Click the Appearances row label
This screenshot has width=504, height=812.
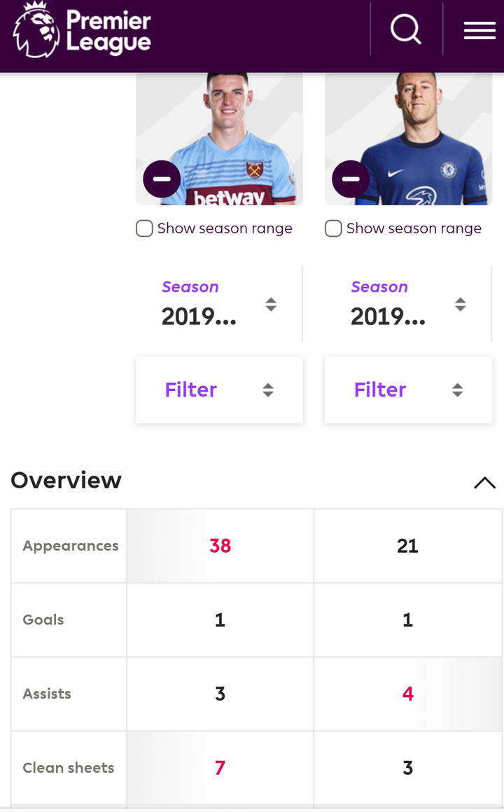[x=70, y=546]
